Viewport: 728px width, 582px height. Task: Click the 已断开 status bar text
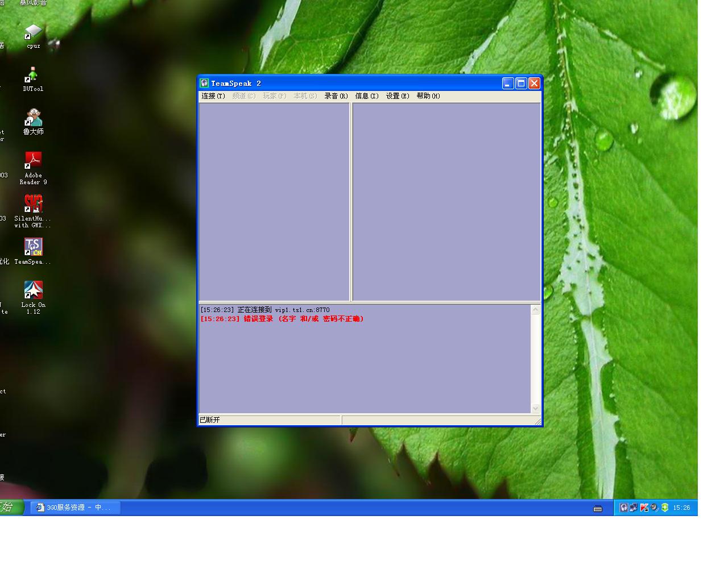[x=210, y=420]
